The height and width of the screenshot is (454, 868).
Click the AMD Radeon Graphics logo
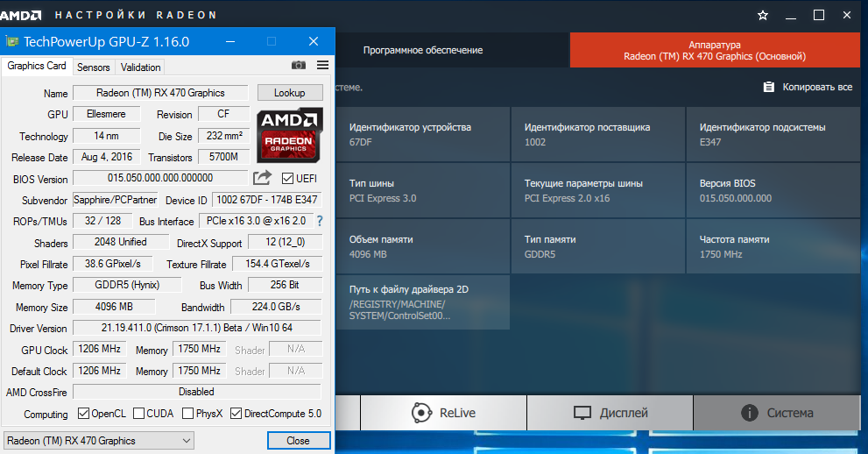point(290,135)
